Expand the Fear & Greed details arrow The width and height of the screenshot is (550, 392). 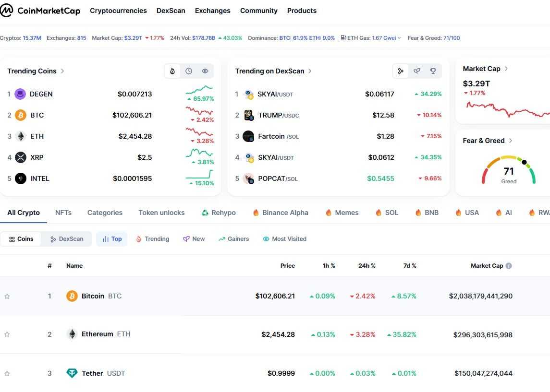[512, 140]
